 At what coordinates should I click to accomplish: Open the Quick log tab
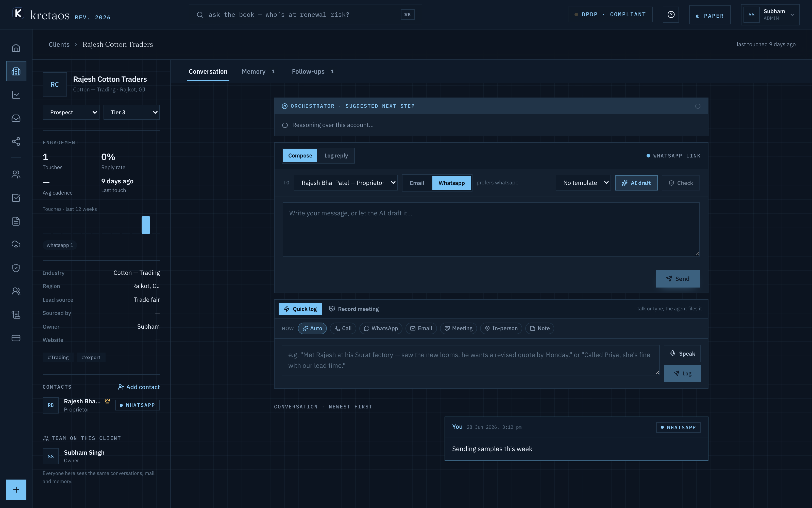pyautogui.click(x=300, y=309)
